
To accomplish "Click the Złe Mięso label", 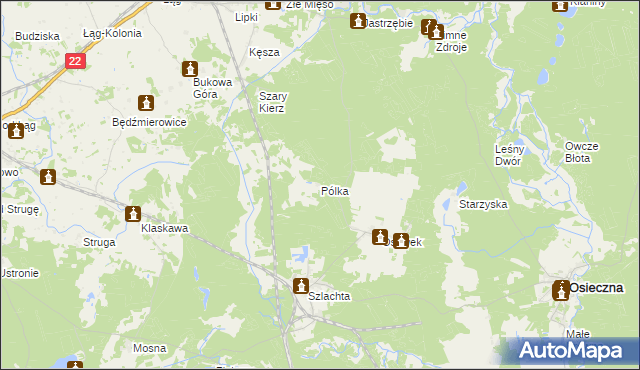I will pyautogui.click(x=310, y=5).
